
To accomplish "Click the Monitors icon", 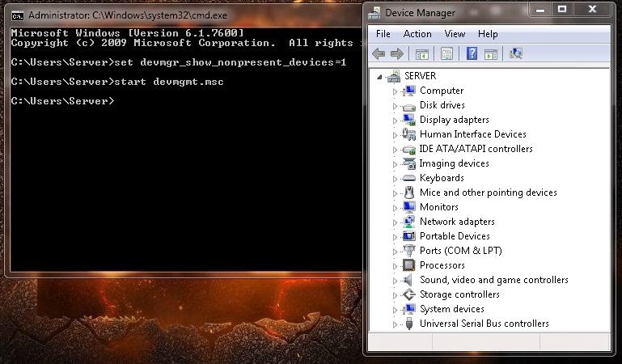I will coord(409,207).
